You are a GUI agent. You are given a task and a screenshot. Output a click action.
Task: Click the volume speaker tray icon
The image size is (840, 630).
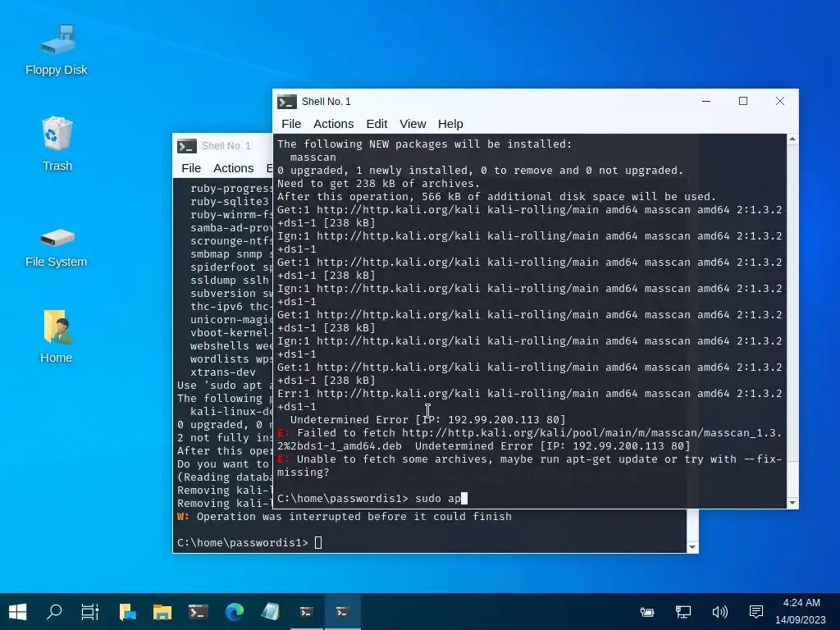(719, 612)
